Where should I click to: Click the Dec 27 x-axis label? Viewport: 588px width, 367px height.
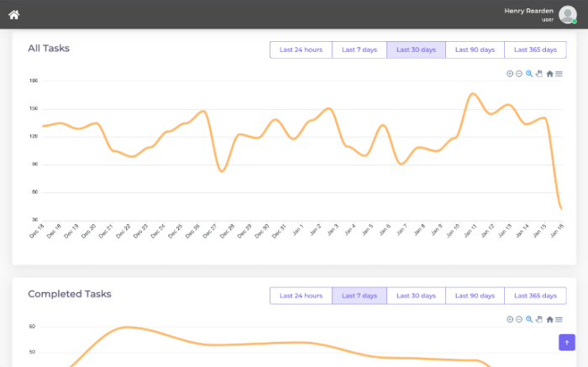(x=210, y=231)
